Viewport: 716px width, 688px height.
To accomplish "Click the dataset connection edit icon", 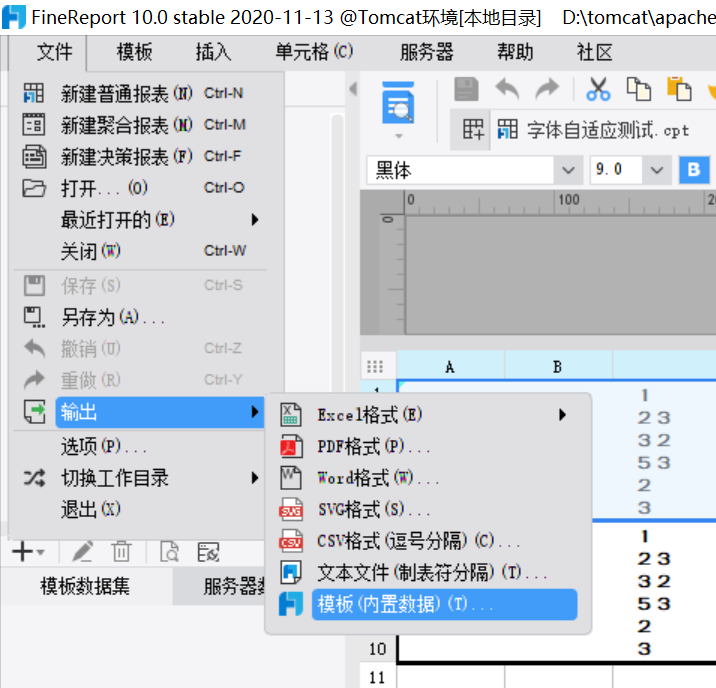I will (208, 551).
